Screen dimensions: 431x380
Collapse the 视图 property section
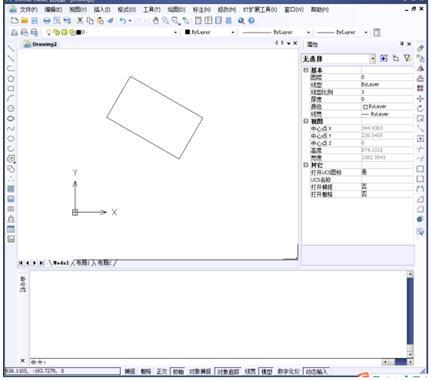(x=306, y=121)
